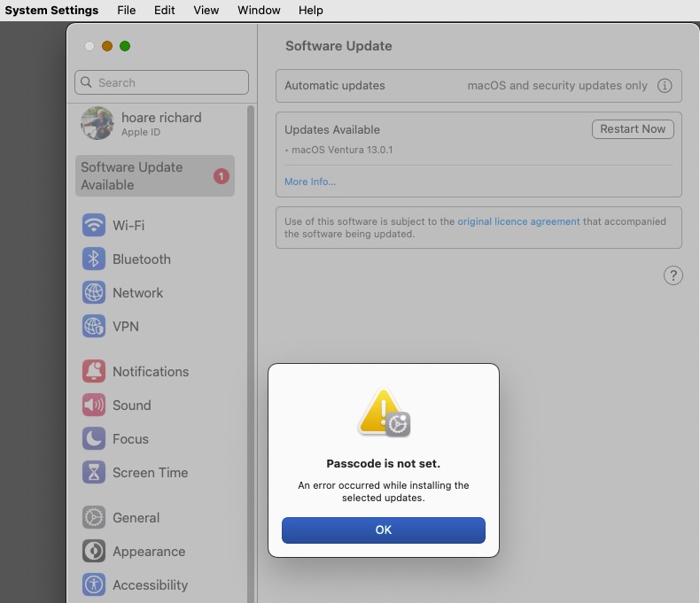Image resolution: width=700 pixels, height=603 pixels.
Task: Select the Focus label in sidebar
Action: pyautogui.click(x=130, y=439)
